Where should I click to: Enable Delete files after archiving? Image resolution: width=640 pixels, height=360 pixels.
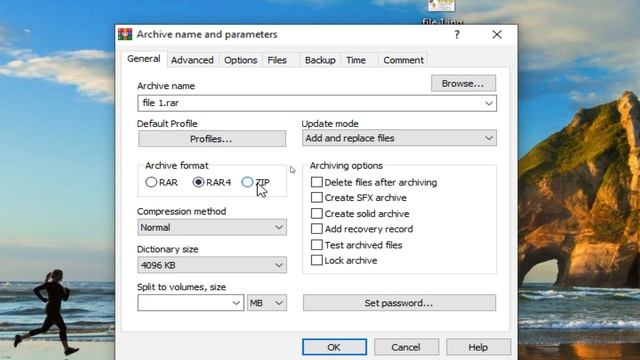coord(317,182)
